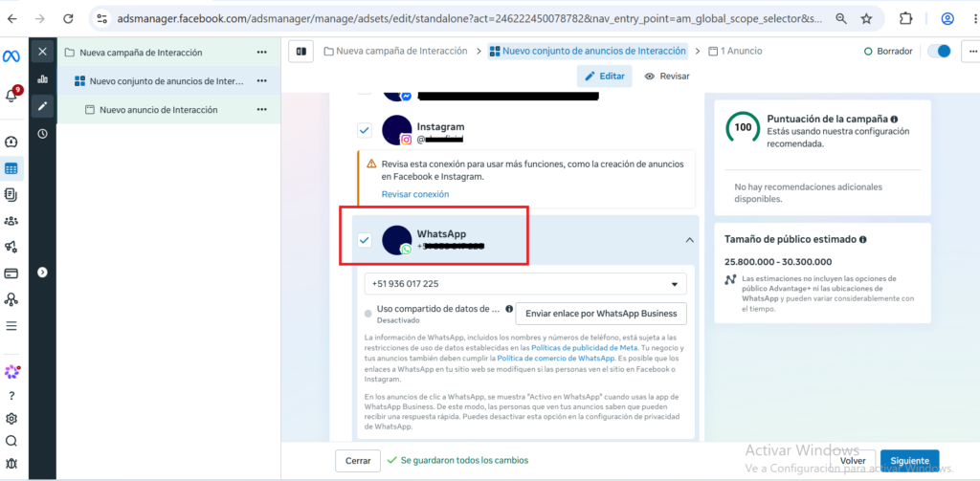Viewport: 980px width, 481px height.
Task: Open the ads reporting document icon
Action: [x=11, y=195]
